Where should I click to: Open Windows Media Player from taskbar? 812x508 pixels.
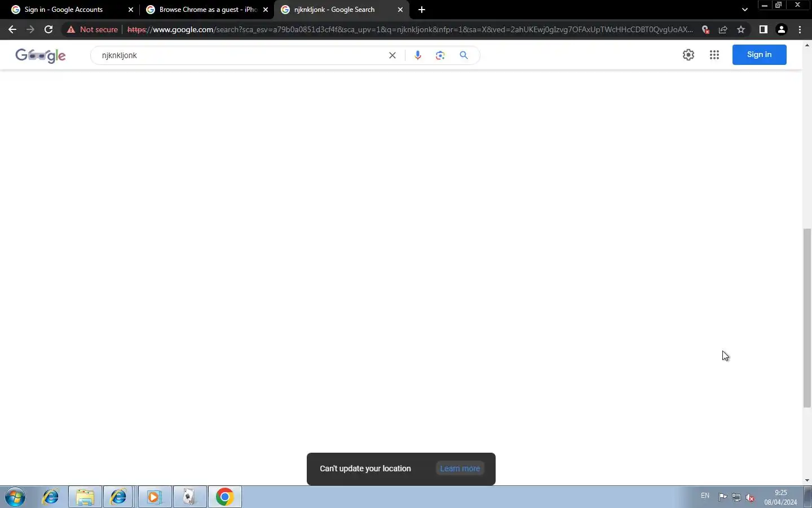tap(155, 497)
